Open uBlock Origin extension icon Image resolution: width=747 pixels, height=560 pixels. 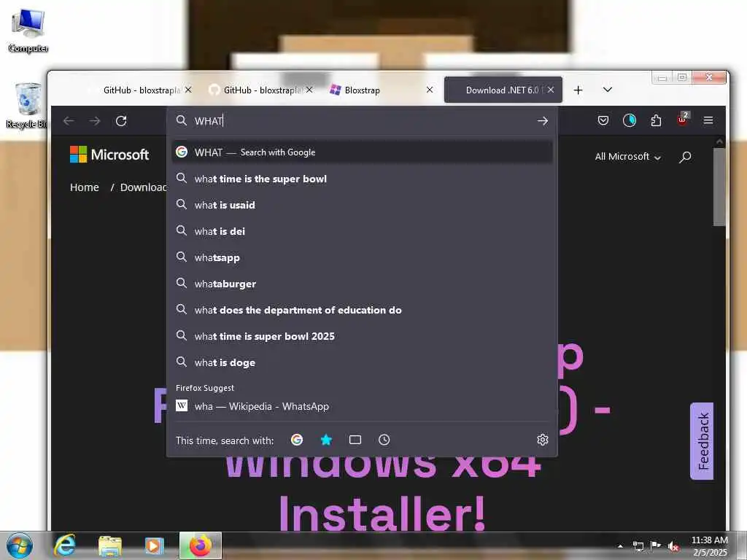coord(683,119)
